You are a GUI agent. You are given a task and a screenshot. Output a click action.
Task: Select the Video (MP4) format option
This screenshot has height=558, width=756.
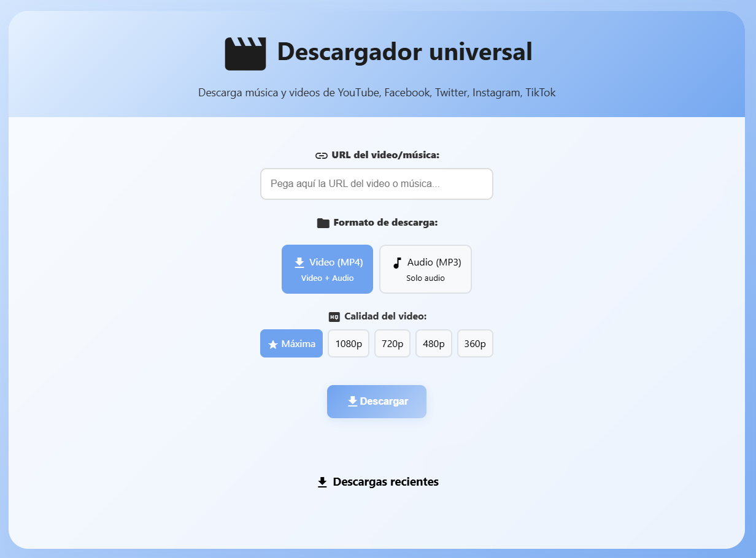[327, 269]
